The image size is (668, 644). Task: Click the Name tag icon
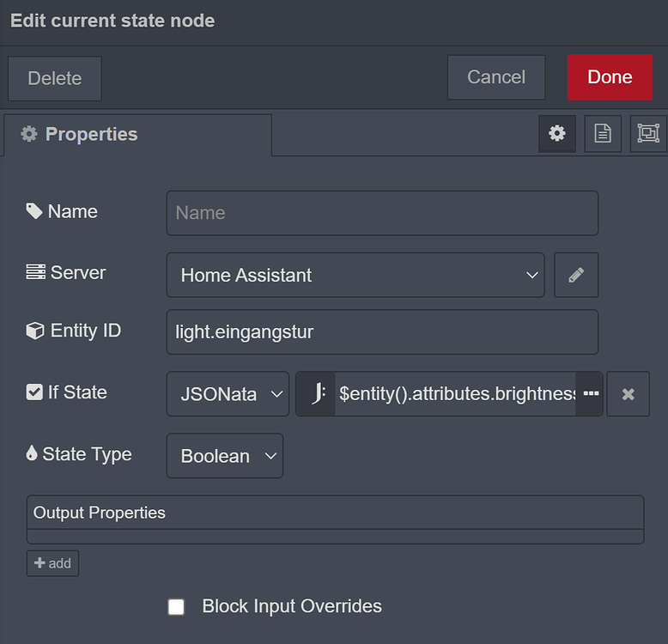pyautogui.click(x=34, y=211)
